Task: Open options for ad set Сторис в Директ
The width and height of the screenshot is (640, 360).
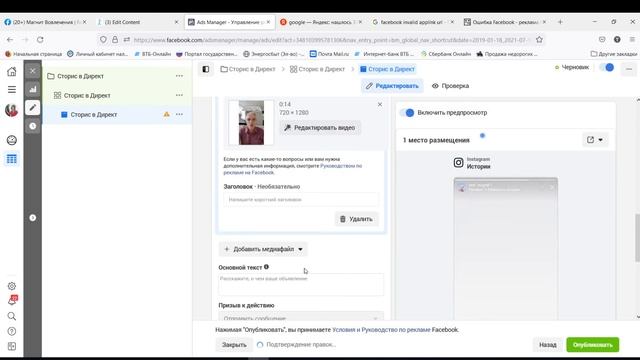Action: tap(179, 95)
